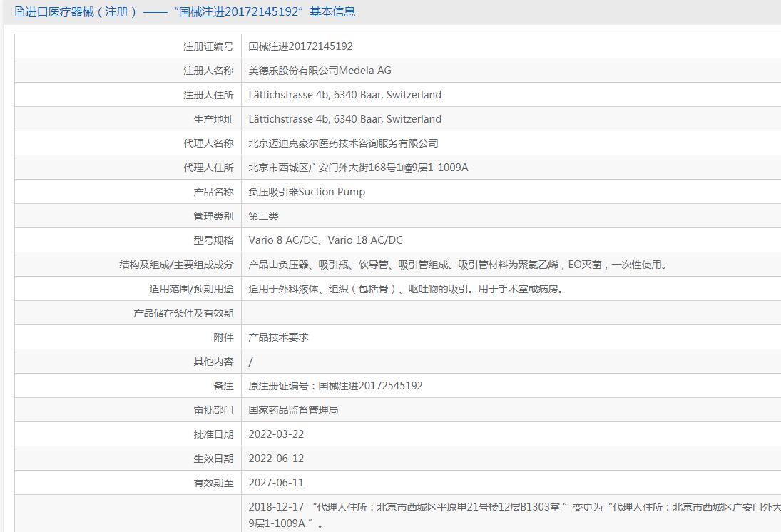Click the 管理类别 label
781x532 pixels.
[x=213, y=216]
